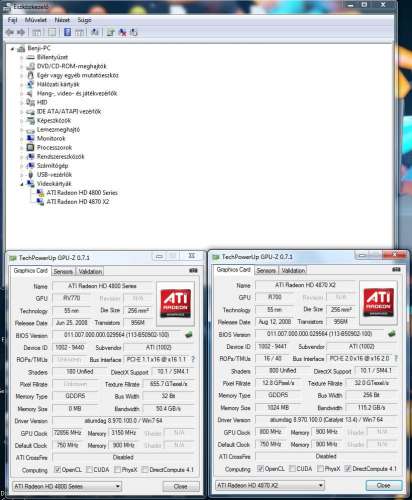412x500 pixels.
Task: Click the IDE ATA/ATAPI vezérlők icon
Action: click(x=30, y=112)
